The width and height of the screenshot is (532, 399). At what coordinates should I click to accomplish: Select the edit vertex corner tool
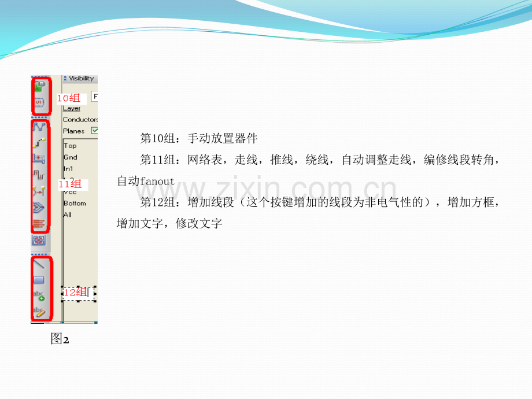[x=39, y=207]
